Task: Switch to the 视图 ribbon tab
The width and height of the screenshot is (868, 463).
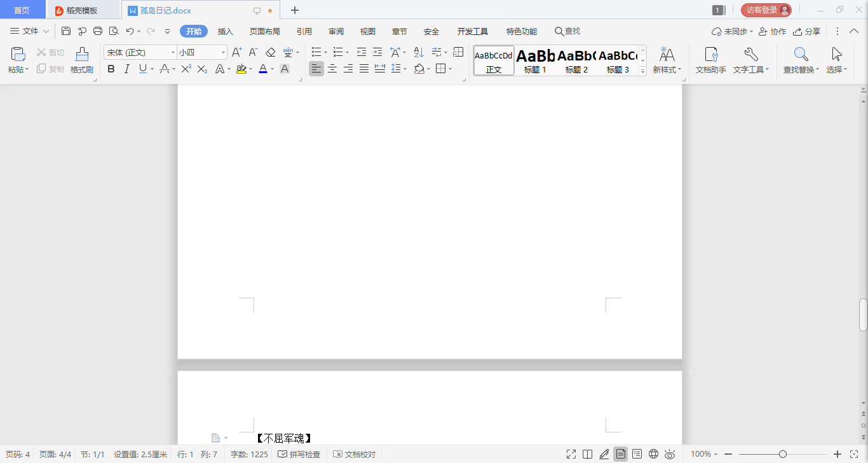Action: (368, 31)
